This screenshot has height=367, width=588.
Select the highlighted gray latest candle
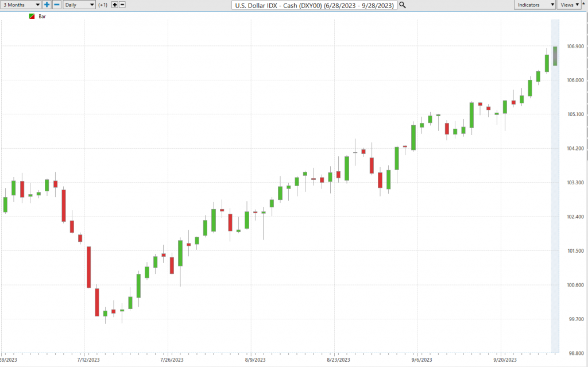click(x=555, y=56)
